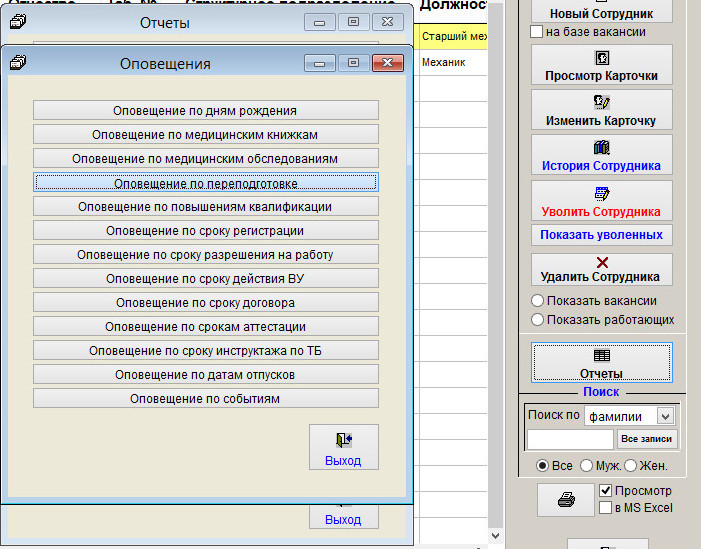This screenshot has height=549, width=701.
Task: Toggle 'в MS Excel' checkbox
Action: point(605,508)
